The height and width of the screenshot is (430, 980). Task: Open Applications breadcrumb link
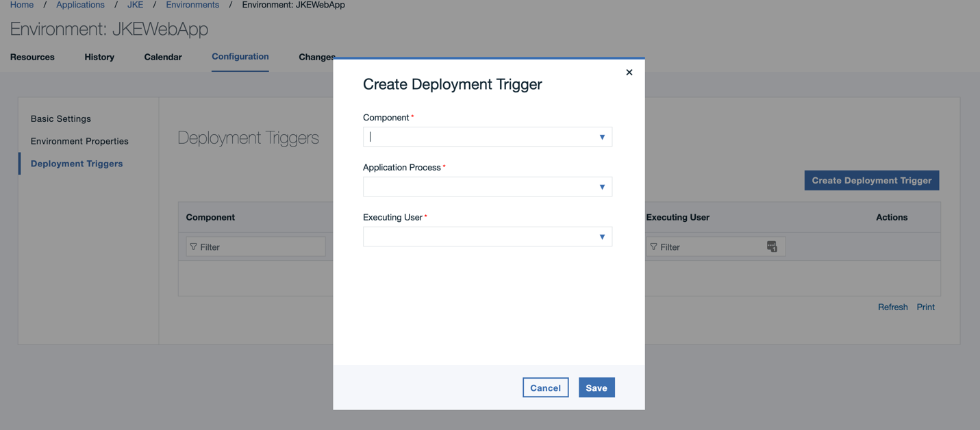80,5
